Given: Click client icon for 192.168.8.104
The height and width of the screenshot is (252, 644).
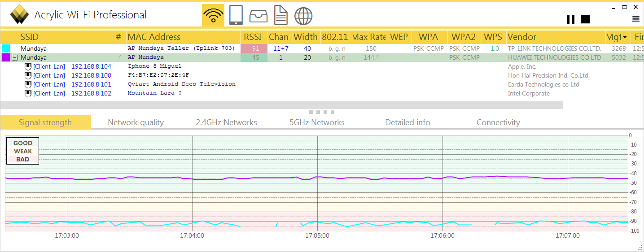Looking at the screenshot, I should 28,66.
